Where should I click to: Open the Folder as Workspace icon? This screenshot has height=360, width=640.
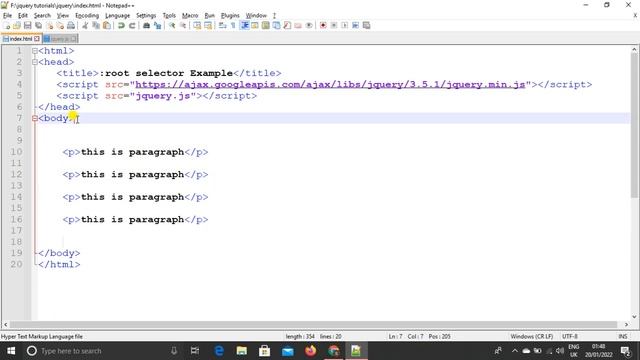coord(298,25)
